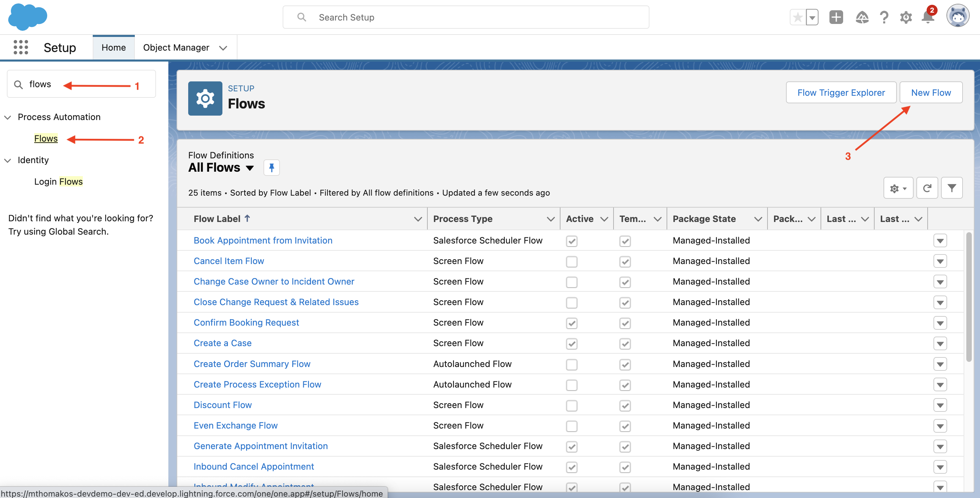Open Global Actions plus icon
This screenshot has height=498, width=980.
coord(836,17)
